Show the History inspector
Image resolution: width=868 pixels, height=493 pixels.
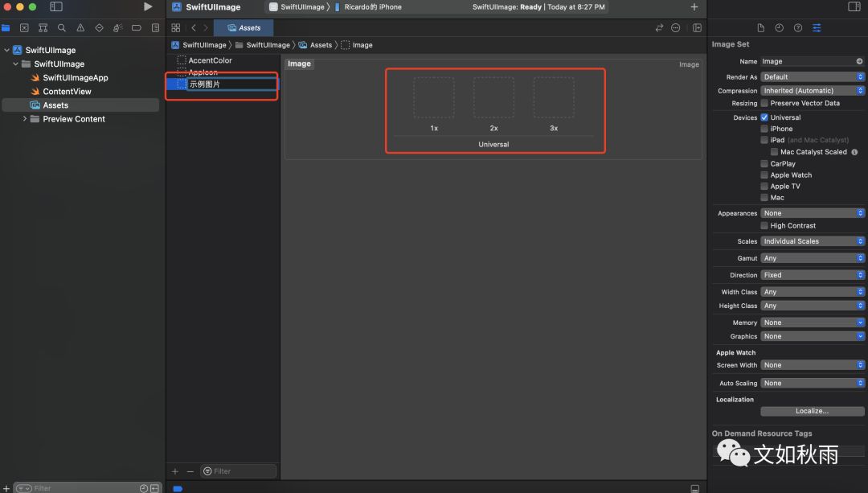point(779,27)
